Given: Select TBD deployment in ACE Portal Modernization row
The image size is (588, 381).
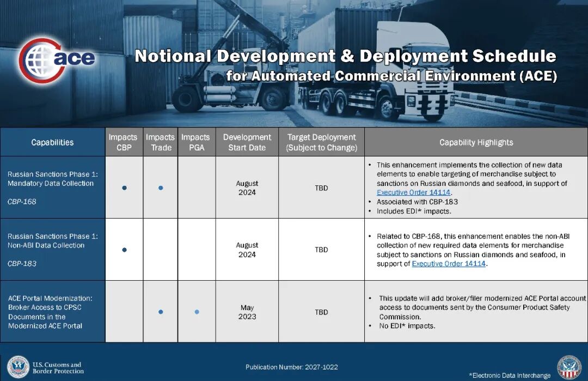Looking at the screenshot, I should click(321, 312).
